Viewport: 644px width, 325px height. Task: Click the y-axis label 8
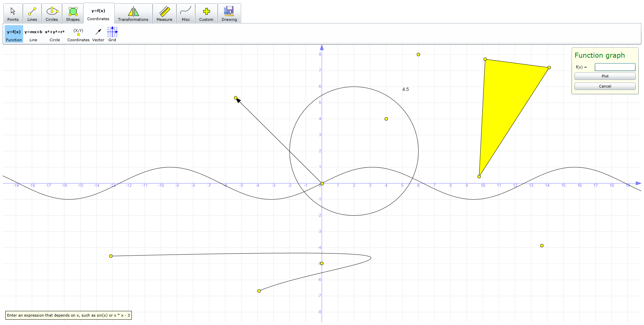click(320, 54)
